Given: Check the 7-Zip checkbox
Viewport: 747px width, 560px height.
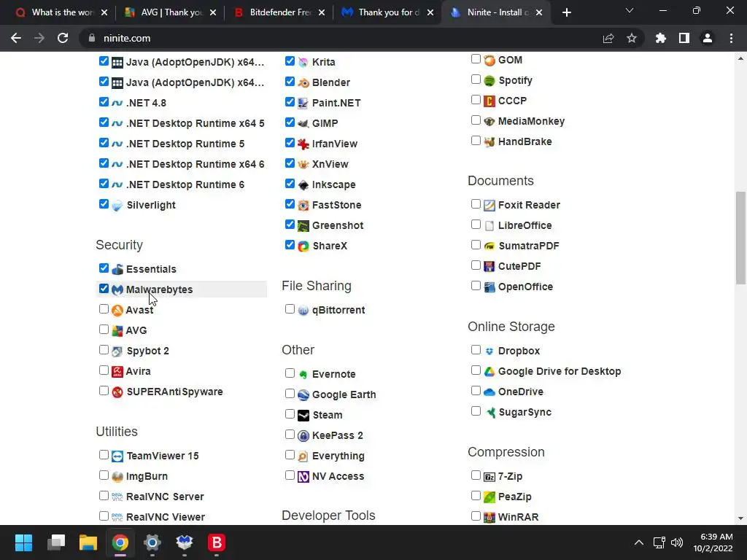Looking at the screenshot, I should pos(476,475).
